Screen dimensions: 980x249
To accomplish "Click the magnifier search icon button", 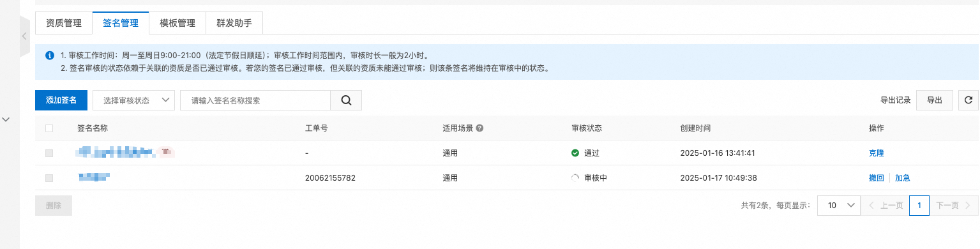I will 346,100.
